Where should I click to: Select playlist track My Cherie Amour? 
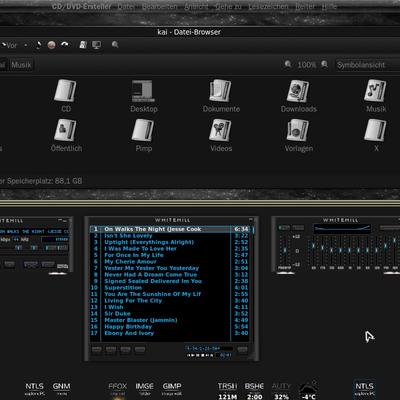click(x=169, y=262)
